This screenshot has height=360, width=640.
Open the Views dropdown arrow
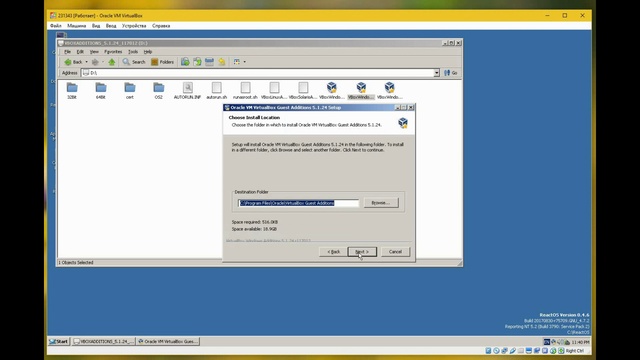tap(244, 62)
